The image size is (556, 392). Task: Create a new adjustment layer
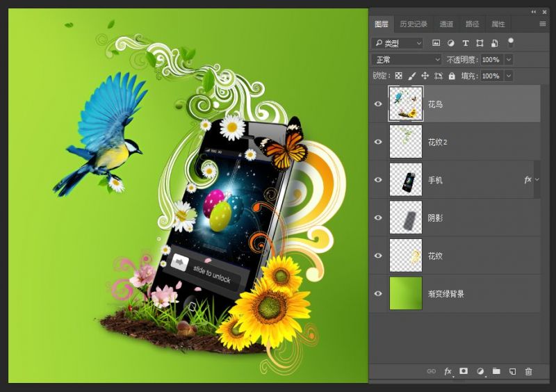(480, 372)
